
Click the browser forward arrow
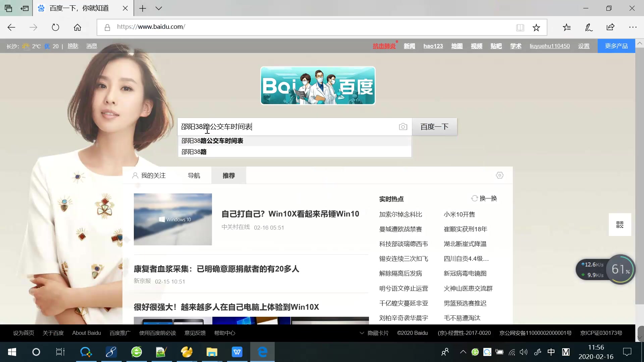(33, 27)
